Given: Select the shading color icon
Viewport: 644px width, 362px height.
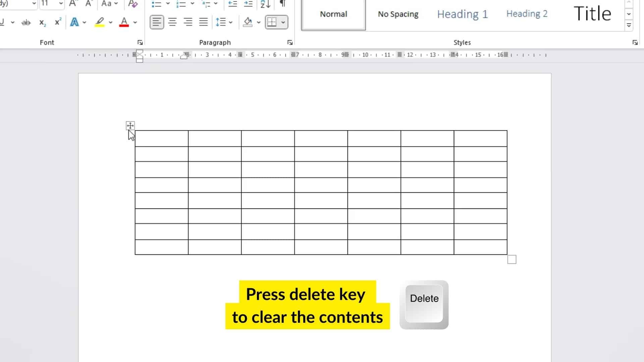Looking at the screenshot, I should (x=247, y=22).
